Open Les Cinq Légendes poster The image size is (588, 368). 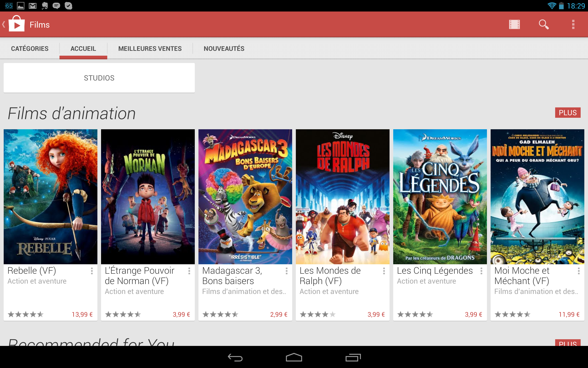point(440,197)
